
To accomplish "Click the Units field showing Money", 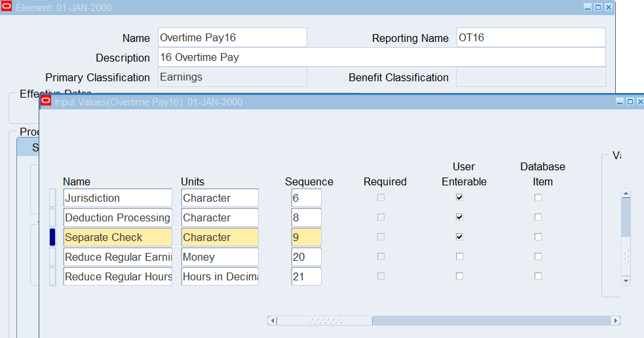I will [219, 257].
